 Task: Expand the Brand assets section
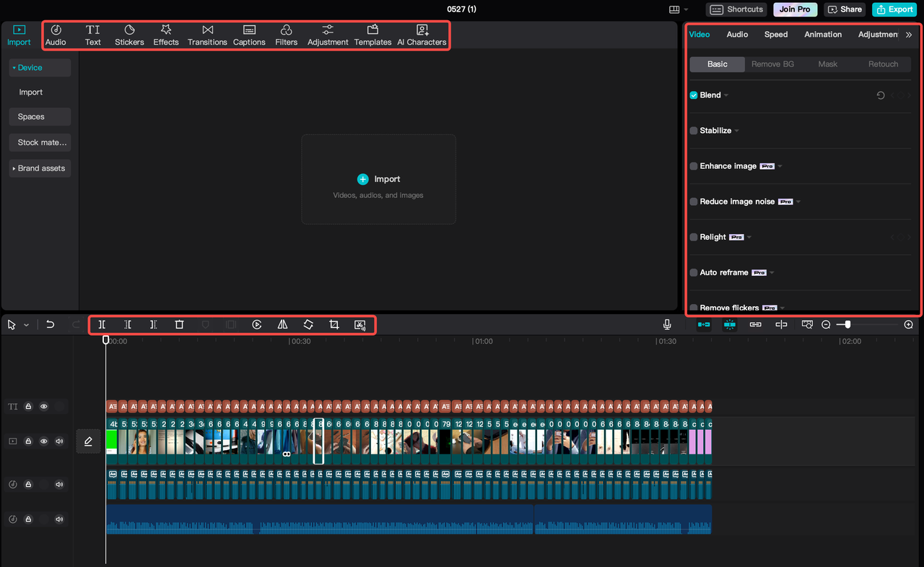pos(40,168)
